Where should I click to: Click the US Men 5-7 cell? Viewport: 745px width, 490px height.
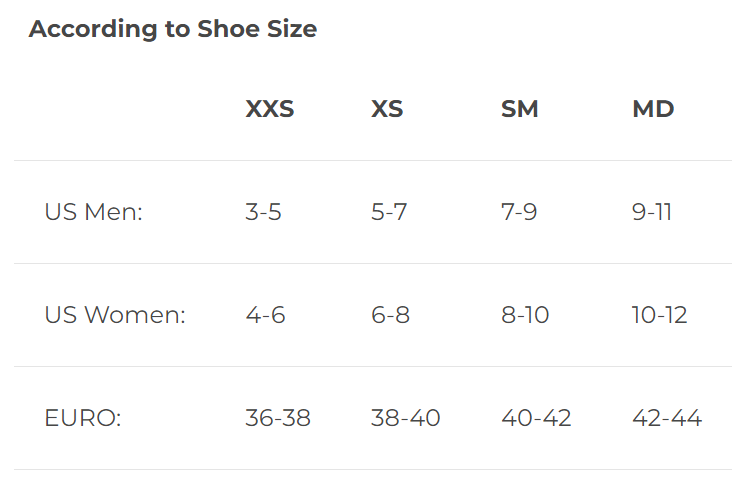(389, 212)
